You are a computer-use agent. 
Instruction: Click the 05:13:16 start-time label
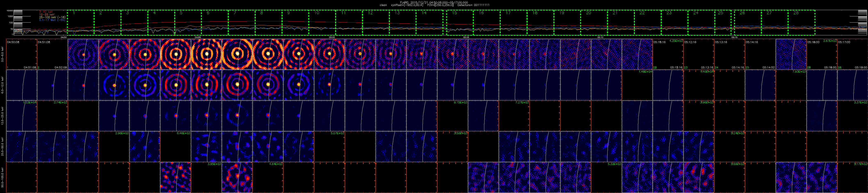[721, 42]
